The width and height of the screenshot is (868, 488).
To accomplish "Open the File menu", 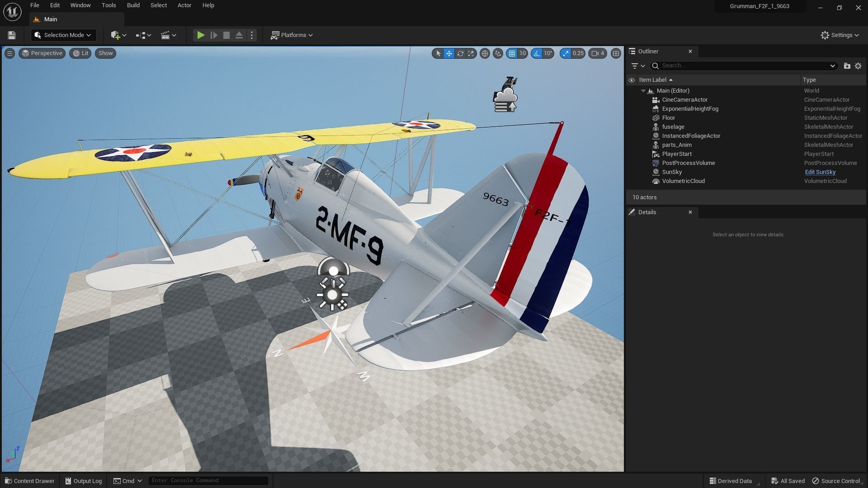I will [34, 5].
